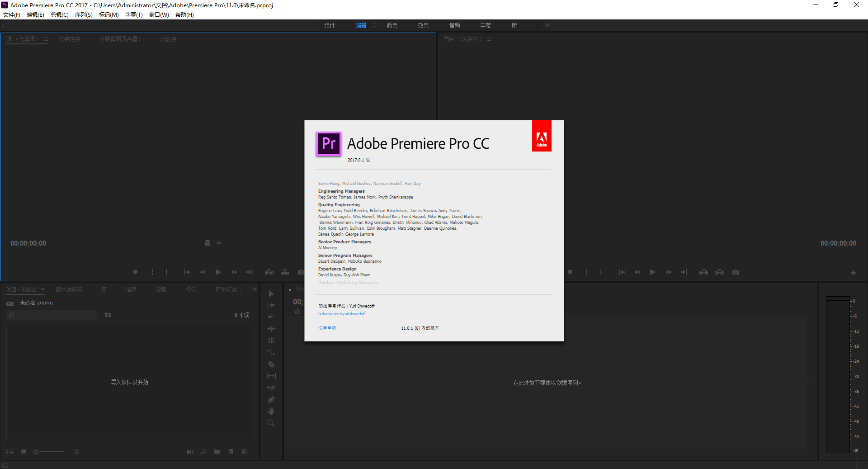
Task: Select the Hand tool in tools panel
Action: pos(271,411)
